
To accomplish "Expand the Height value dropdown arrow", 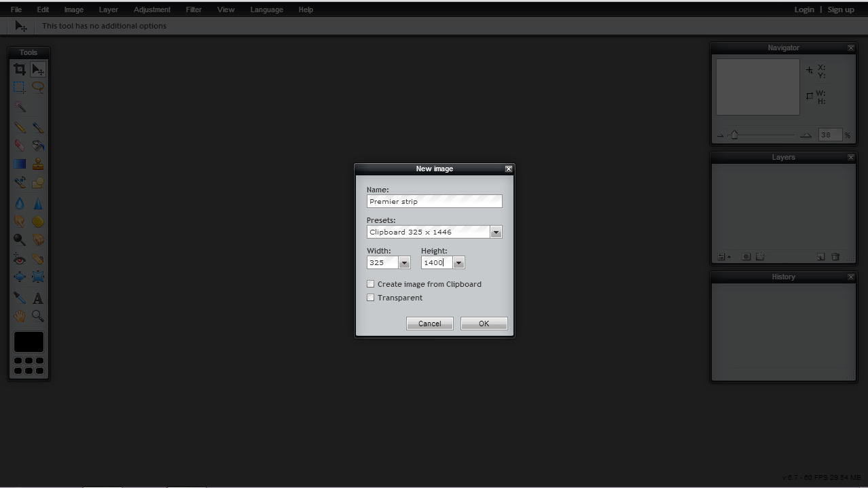I will [458, 263].
